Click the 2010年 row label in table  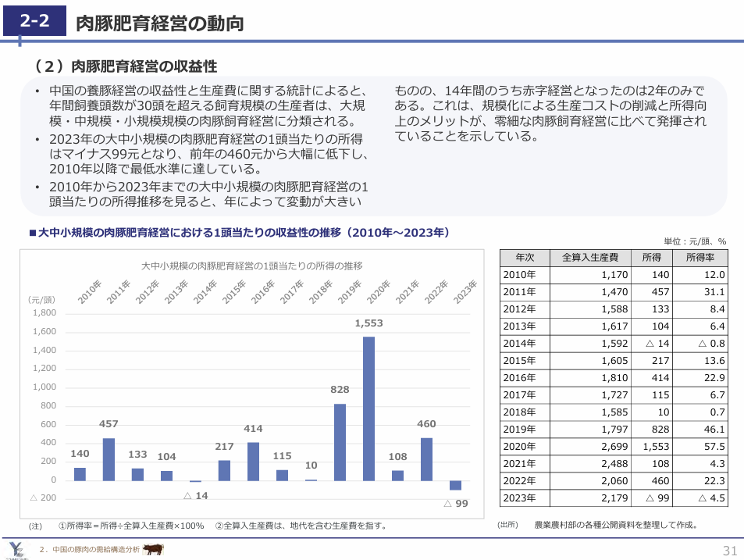pyautogui.click(x=525, y=274)
